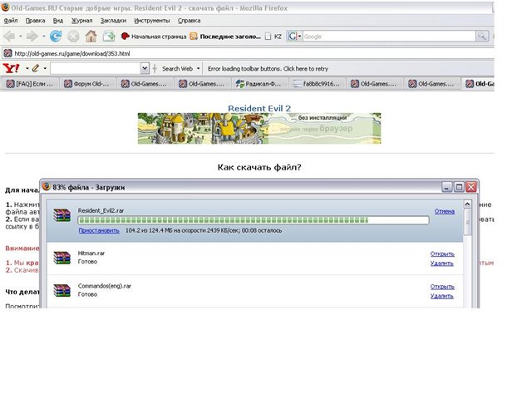Image resolution: width=532 pixels, height=399 pixels.
Task: Open the Search Web dropdown arrow
Action: 198,68
